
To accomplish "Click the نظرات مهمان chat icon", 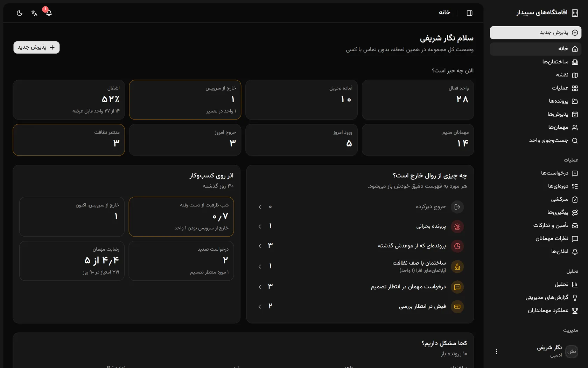I will [575, 239].
